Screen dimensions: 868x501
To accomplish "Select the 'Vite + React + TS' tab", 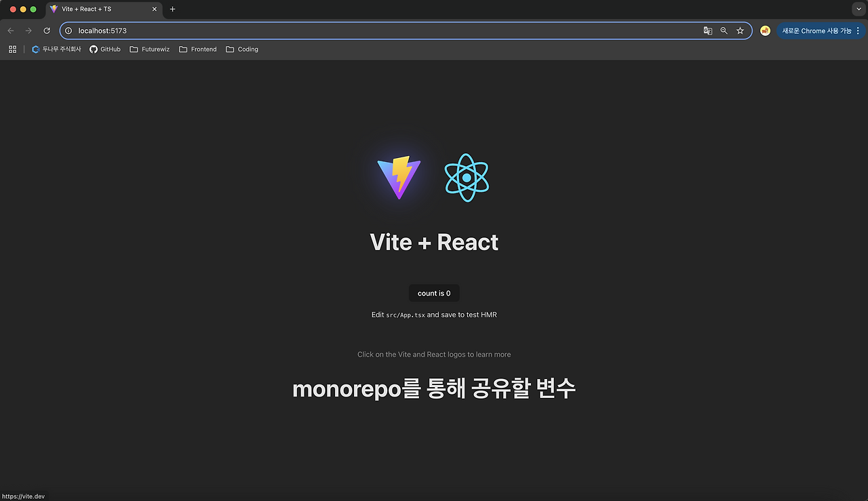I will (104, 9).
